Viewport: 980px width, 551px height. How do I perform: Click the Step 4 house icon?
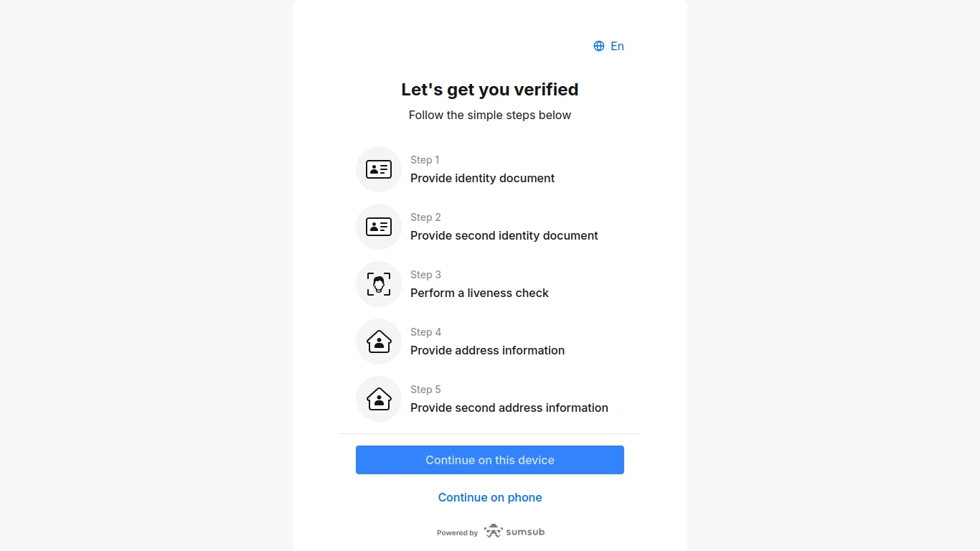(379, 342)
